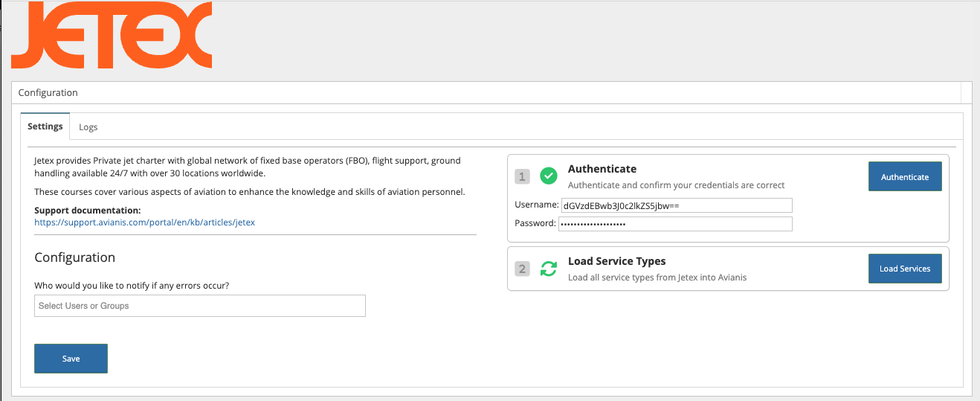Screen dimensions: 980x401
Task: Click the step 1 number badge
Action: 522,176
